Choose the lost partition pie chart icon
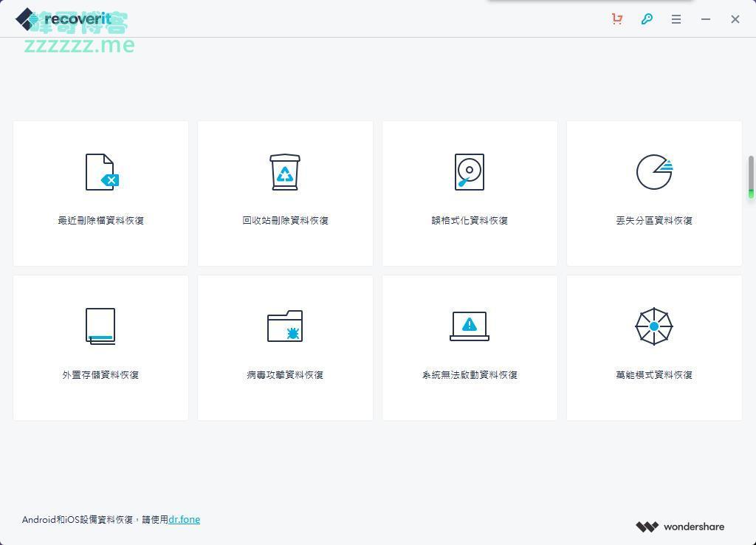 [654, 172]
